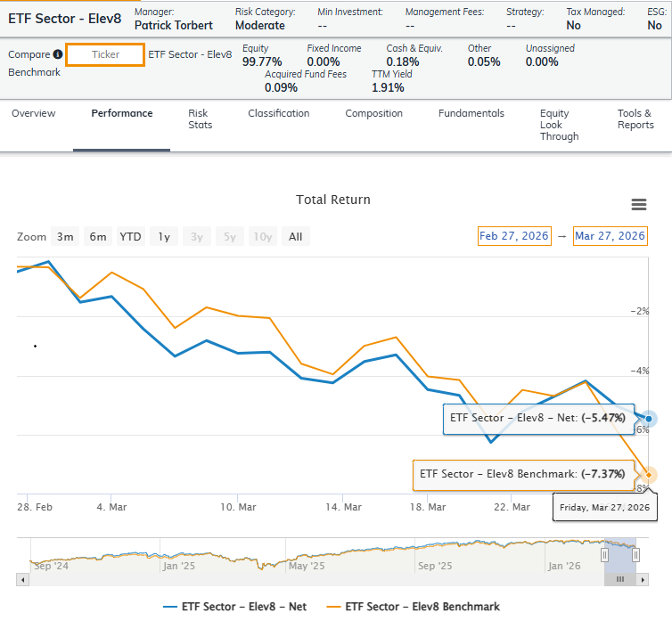Click the orange Benchmark series endpoint marker
Screen dimensions: 672x629
point(650,475)
